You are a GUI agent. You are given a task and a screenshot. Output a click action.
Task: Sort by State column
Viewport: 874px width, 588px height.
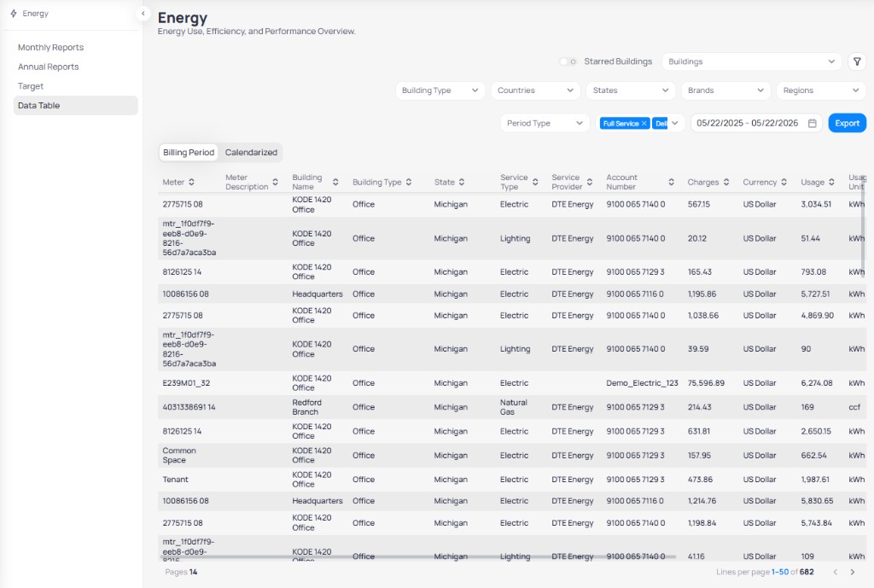462,182
